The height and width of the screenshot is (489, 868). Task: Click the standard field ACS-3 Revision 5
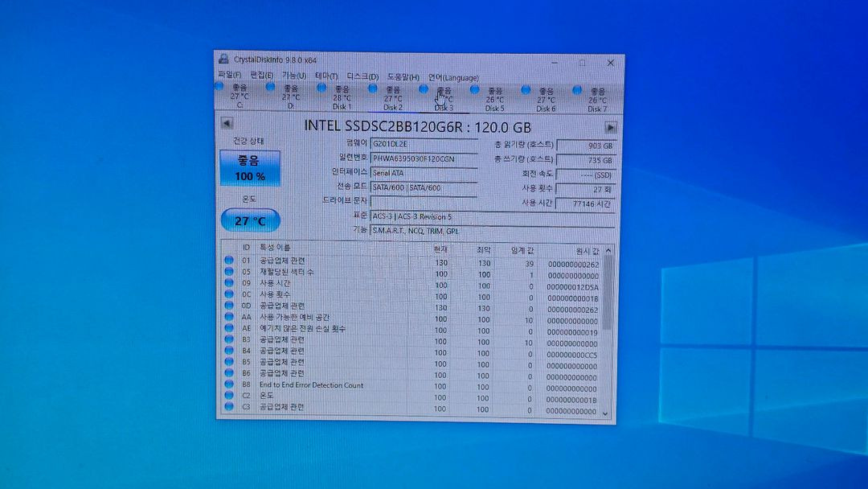[492, 216]
